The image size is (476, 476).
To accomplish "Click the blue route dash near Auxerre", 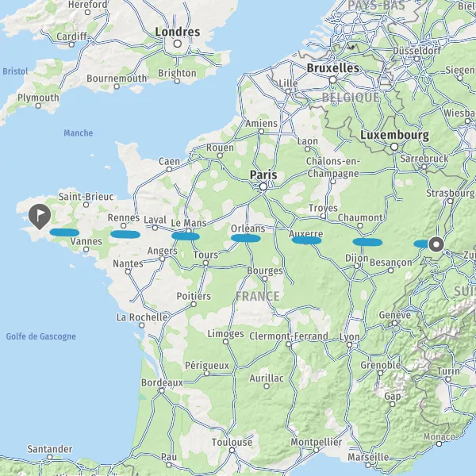I will pyautogui.click(x=306, y=240).
